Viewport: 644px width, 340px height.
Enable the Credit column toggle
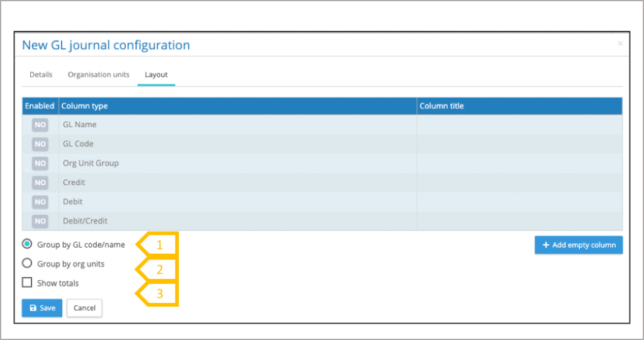coord(40,183)
